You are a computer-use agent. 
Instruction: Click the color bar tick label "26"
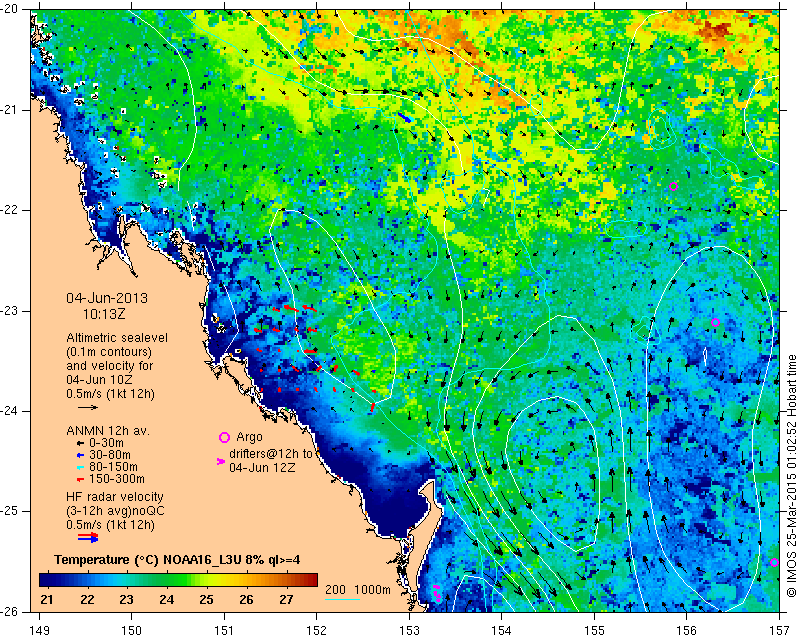tap(246, 599)
